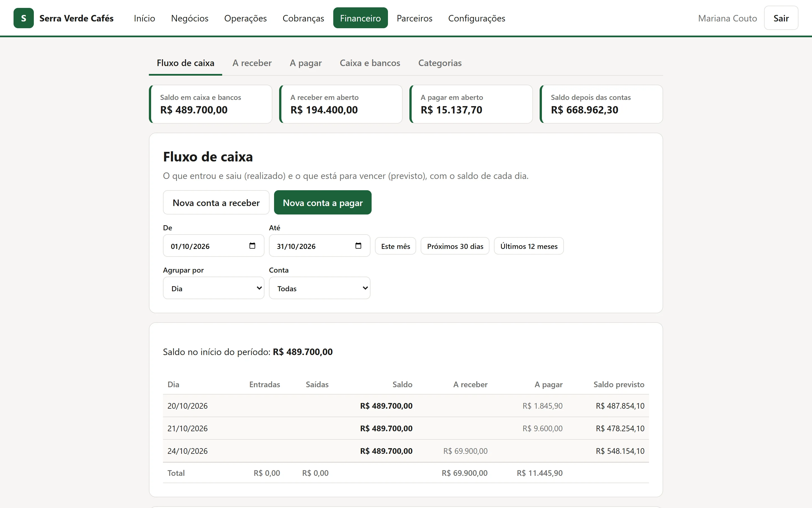812x508 pixels.
Task: Click the Até date input 31/10/2026
Action: [319, 246]
